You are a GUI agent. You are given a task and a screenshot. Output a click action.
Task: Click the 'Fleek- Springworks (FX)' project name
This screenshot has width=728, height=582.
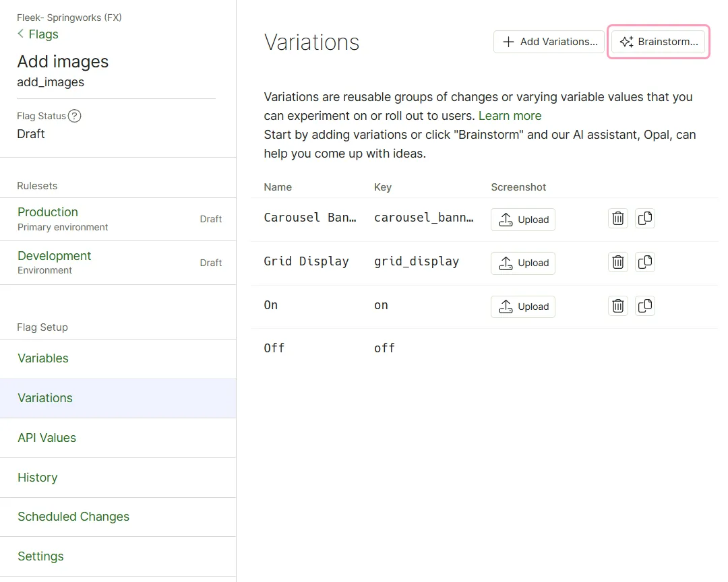pyautogui.click(x=69, y=18)
